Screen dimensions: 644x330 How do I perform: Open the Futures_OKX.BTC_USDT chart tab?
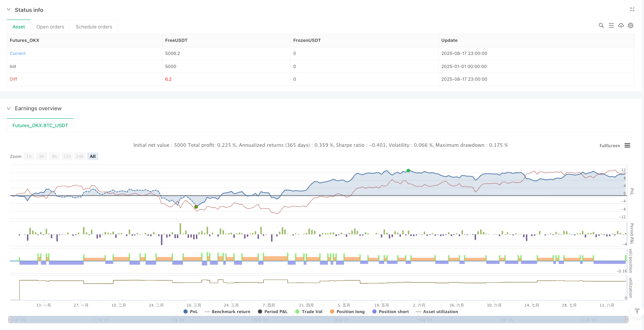tap(40, 126)
